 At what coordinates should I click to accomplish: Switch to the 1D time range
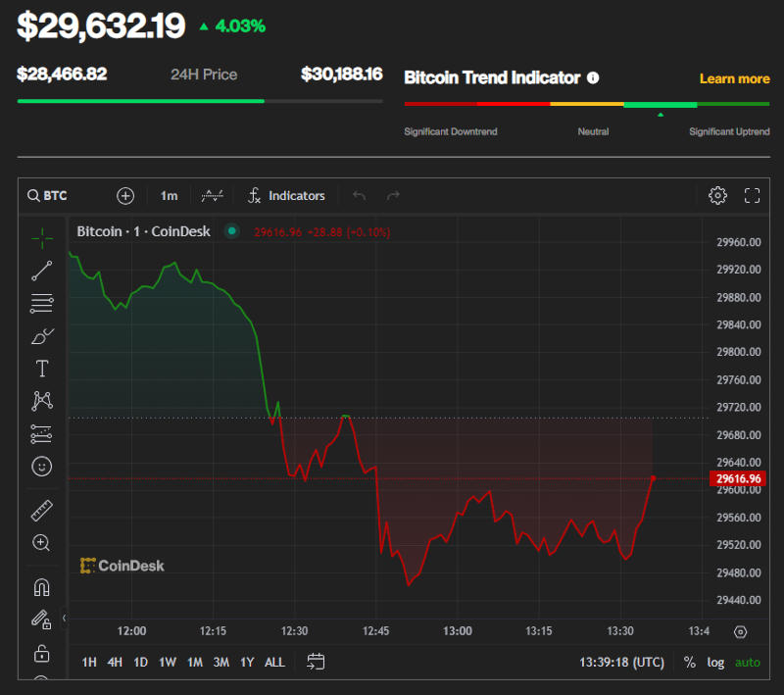140,662
